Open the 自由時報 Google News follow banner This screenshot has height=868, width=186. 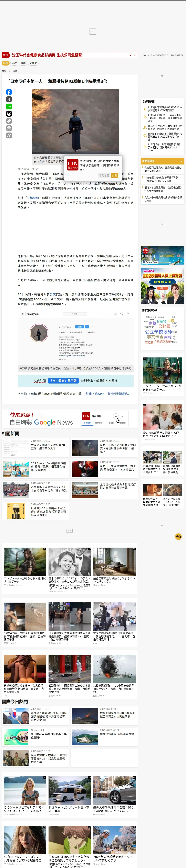[70, 419]
